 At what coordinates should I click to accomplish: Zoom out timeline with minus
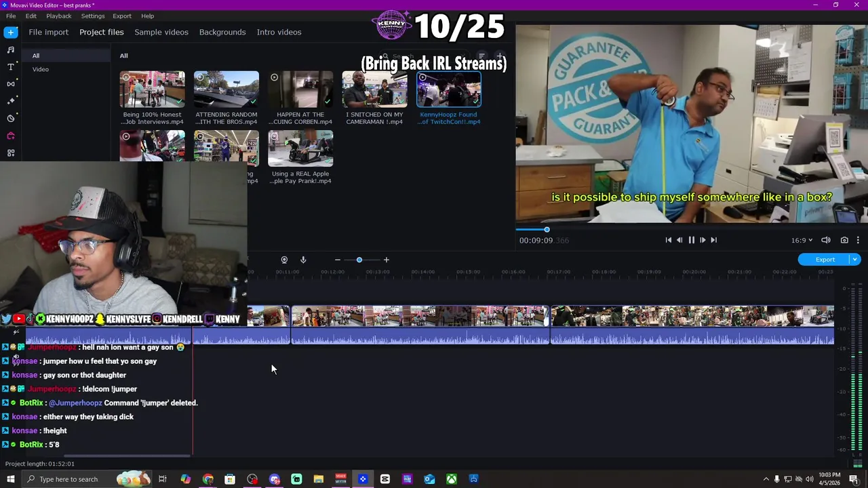pos(337,260)
